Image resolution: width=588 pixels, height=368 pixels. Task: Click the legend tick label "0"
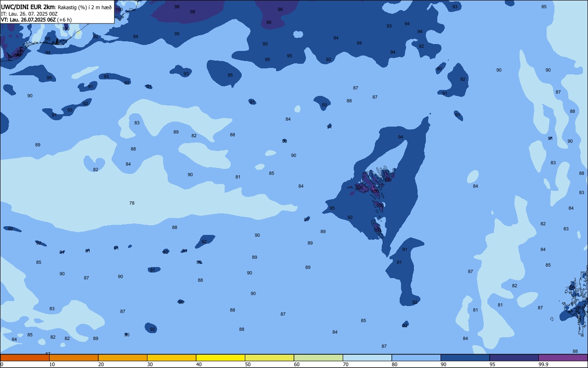coord(2,364)
